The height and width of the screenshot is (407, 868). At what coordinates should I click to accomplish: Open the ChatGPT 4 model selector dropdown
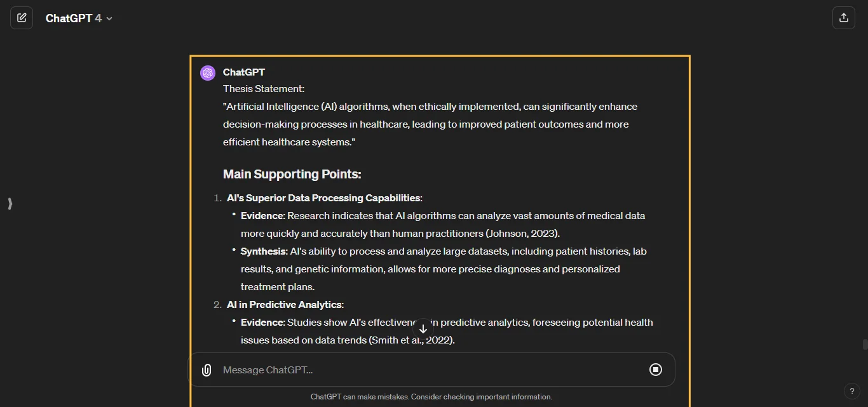[x=79, y=18]
